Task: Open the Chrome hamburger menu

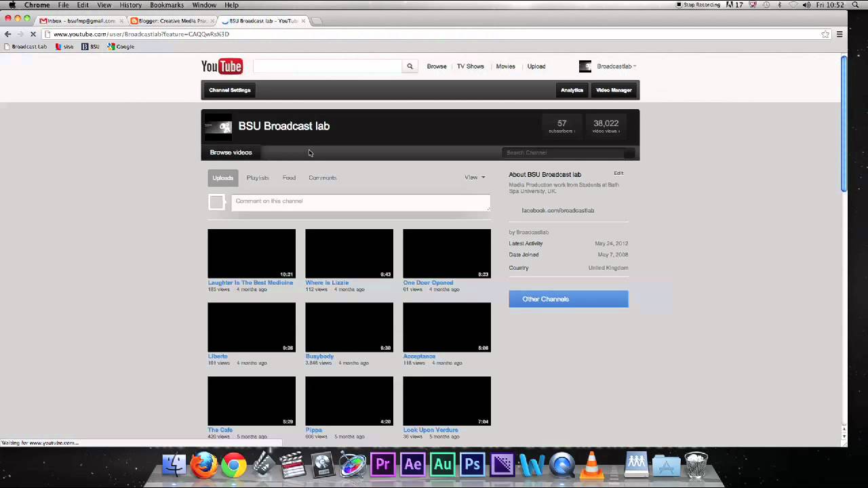Action: pyautogui.click(x=840, y=34)
